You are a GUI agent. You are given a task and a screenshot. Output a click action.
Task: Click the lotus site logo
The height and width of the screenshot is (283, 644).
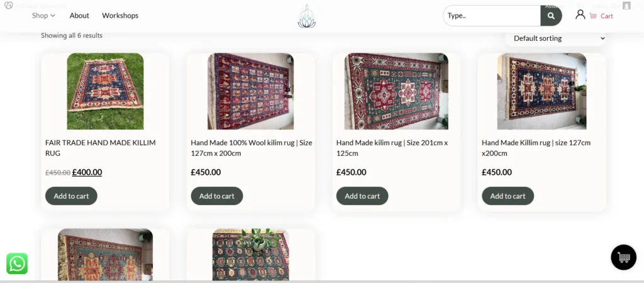coord(306,16)
